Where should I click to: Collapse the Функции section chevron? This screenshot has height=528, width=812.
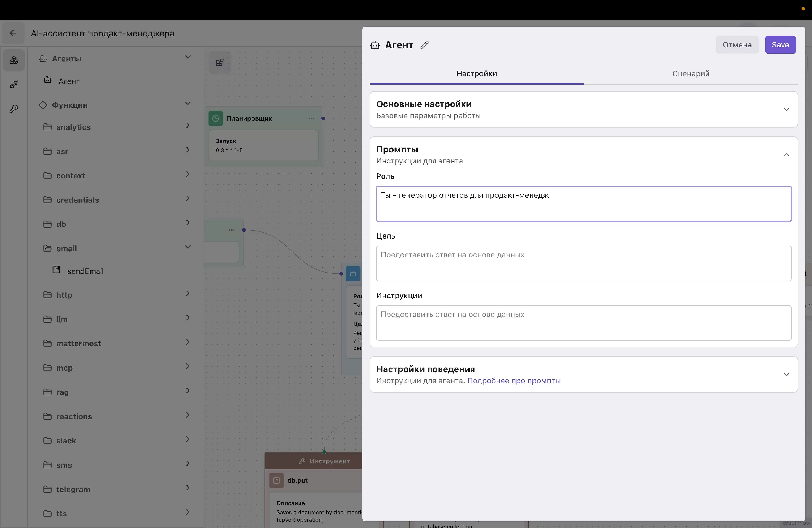[188, 103]
